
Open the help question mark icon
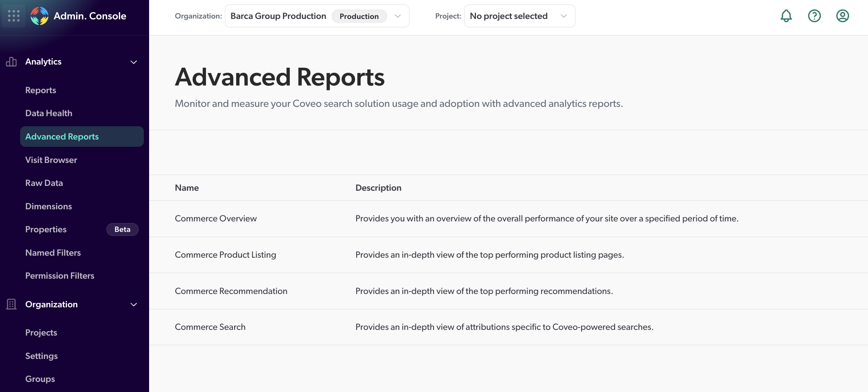(x=814, y=16)
